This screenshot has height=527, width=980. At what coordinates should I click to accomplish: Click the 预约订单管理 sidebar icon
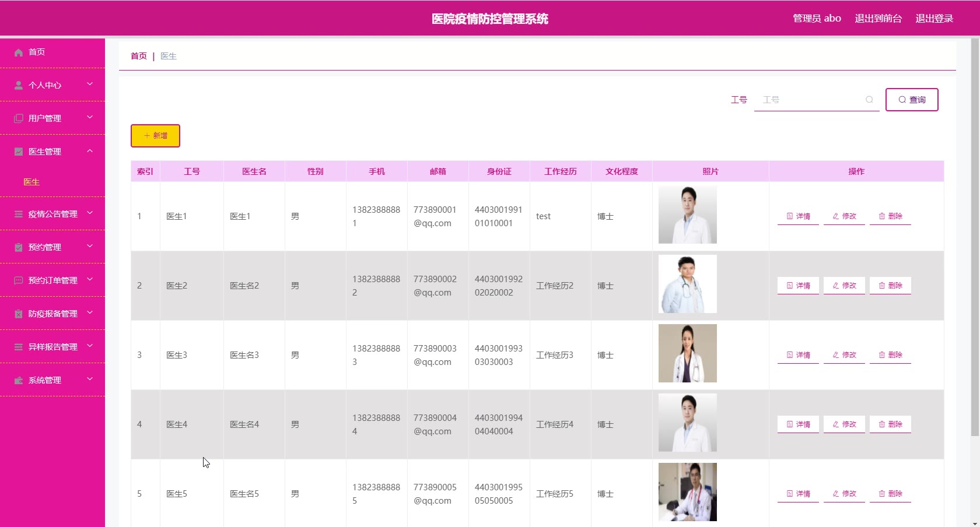[x=19, y=281]
